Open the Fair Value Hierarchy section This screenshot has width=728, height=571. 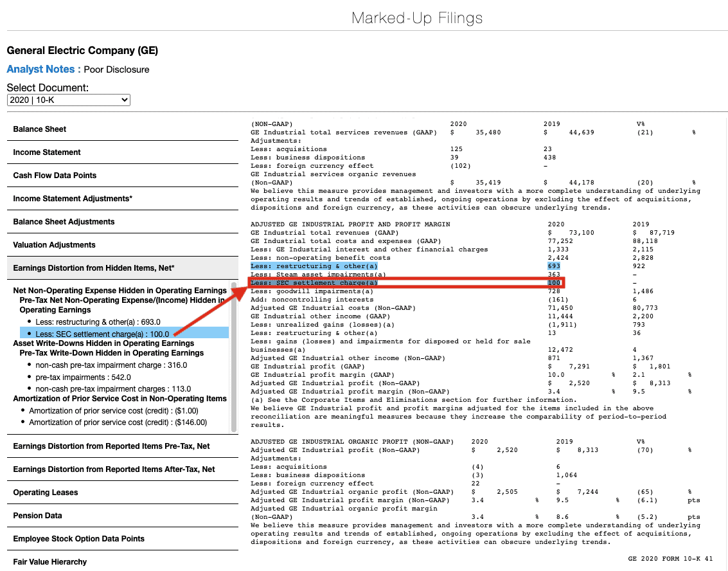[x=123, y=562]
